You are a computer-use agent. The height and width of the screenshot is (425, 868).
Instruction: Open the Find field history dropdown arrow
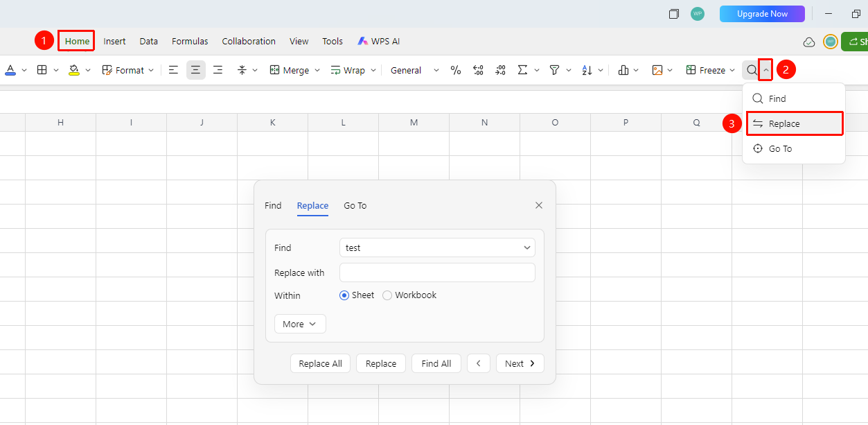pyautogui.click(x=527, y=248)
